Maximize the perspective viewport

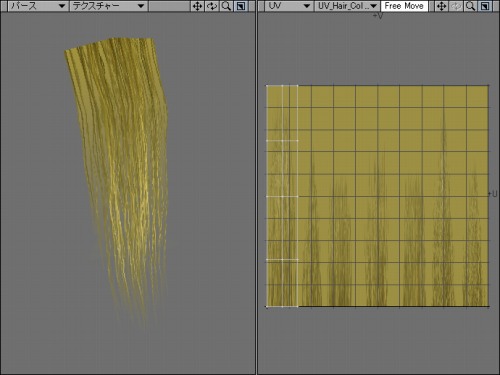point(241,6)
